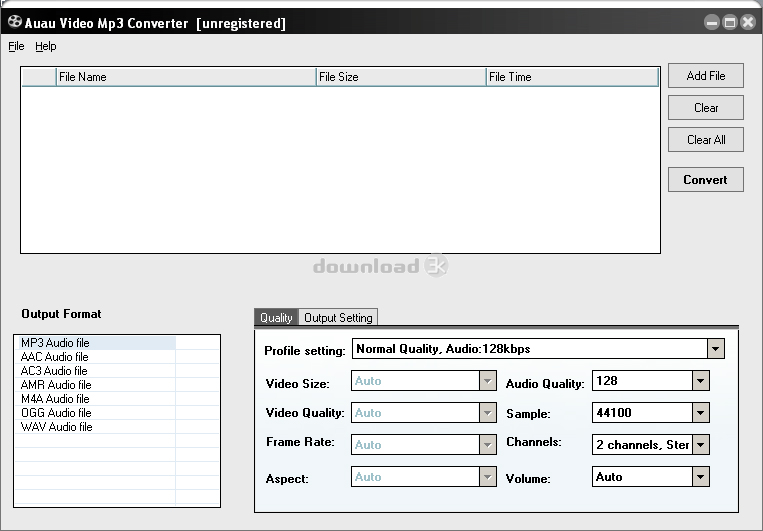This screenshot has width=763, height=531.
Task: Select WAV Audio file output format
Action: 95,427
